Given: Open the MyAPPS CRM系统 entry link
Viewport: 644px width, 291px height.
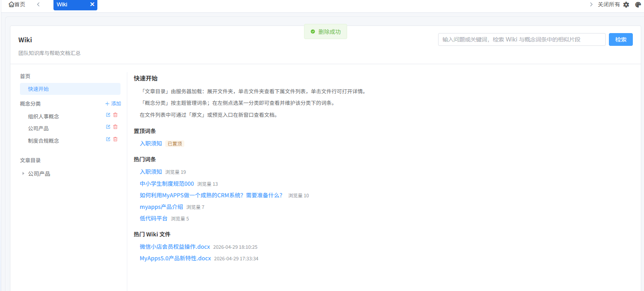Looking at the screenshot, I should [x=211, y=195].
